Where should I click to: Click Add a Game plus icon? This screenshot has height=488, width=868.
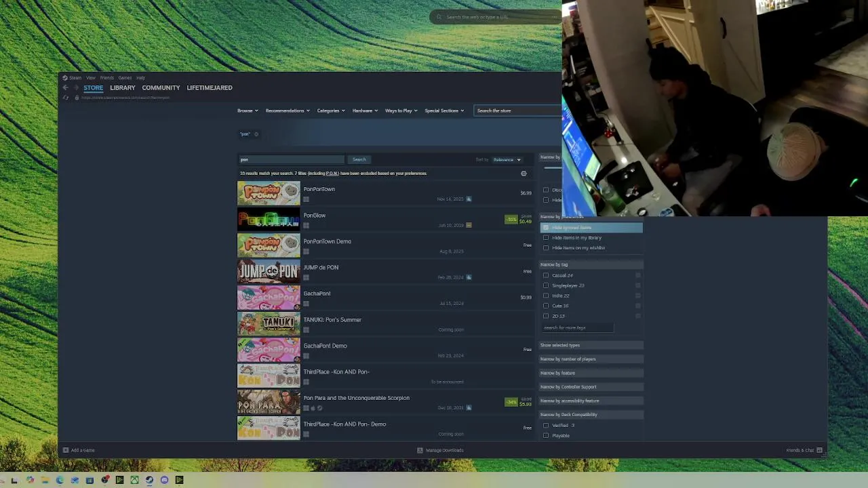[66, 450]
